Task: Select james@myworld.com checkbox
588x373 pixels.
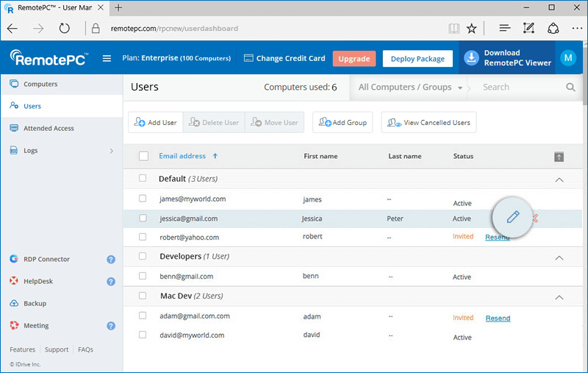Action: [x=143, y=198]
